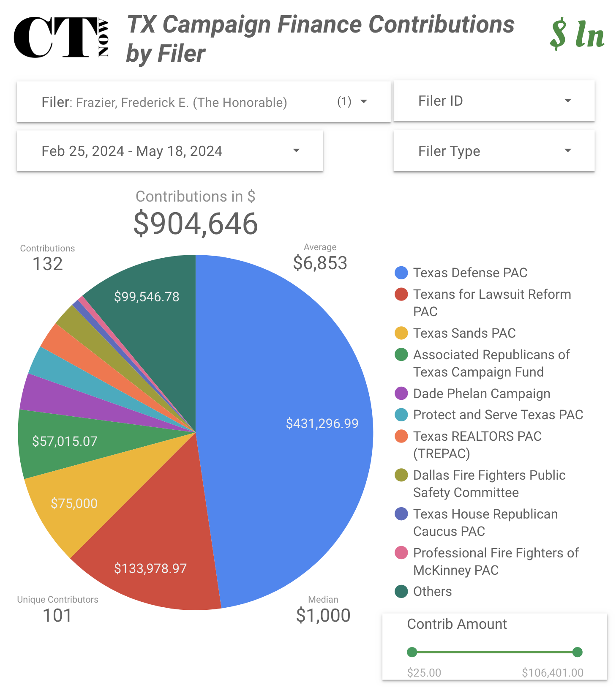This screenshot has width=616, height=688.
Task: Click the pink Professional Fire Fighters McKinney dot
Action: coord(401,553)
